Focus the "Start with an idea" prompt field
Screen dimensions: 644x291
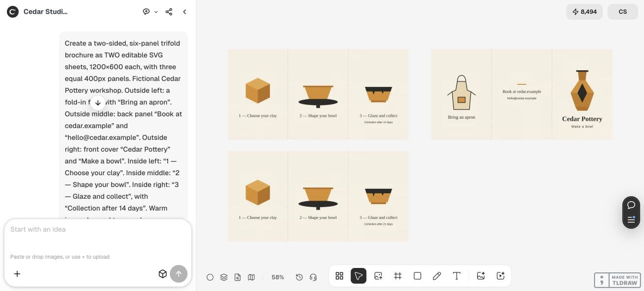tap(98, 229)
